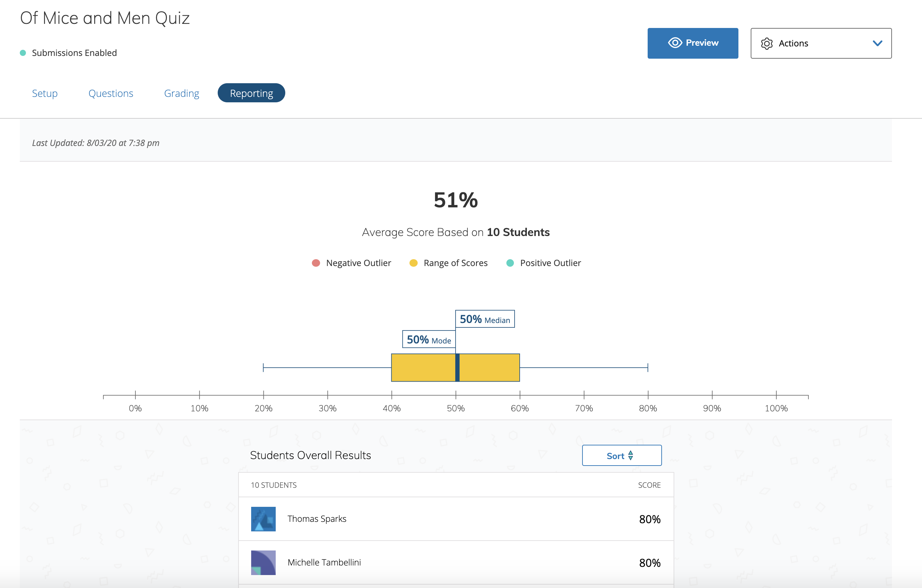Toggle the Range of Scores legend item
This screenshot has height=588, width=922.
[x=449, y=263]
